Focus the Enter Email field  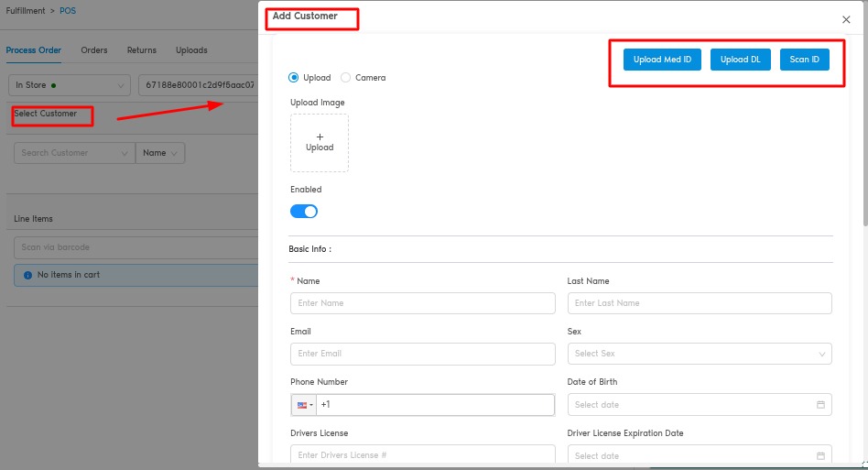[x=422, y=354]
